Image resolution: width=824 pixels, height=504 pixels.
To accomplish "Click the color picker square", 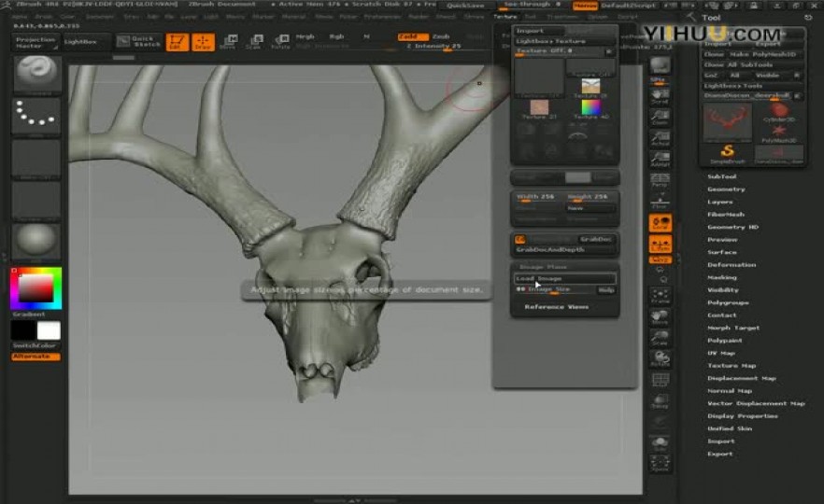I will coord(36,288).
